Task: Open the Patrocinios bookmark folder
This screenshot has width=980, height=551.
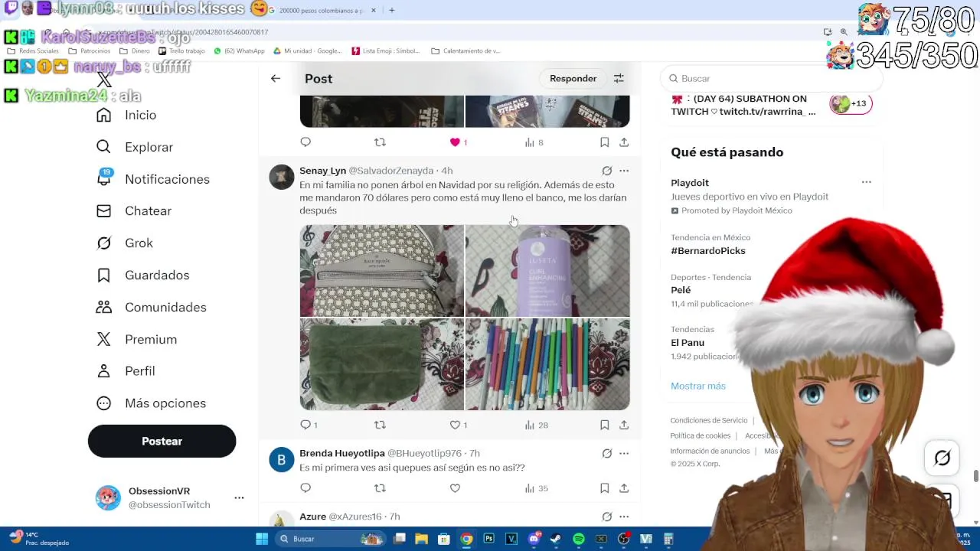Action: tap(89, 51)
